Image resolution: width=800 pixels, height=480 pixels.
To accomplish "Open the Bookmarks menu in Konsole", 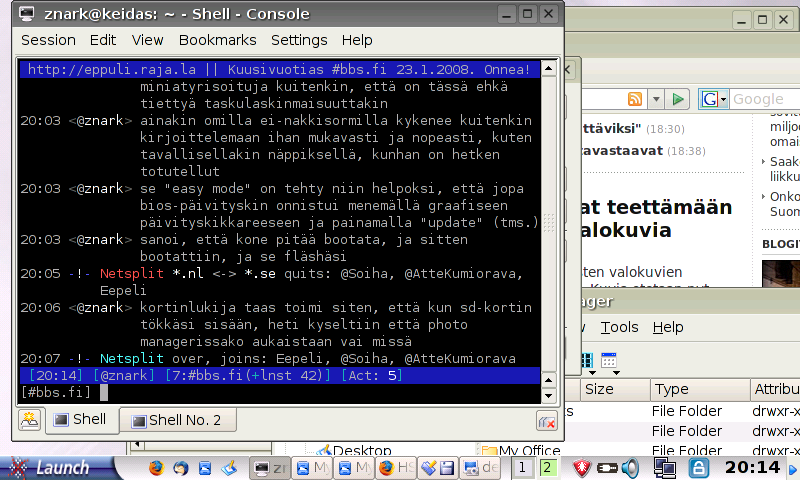I will click(x=217, y=40).
